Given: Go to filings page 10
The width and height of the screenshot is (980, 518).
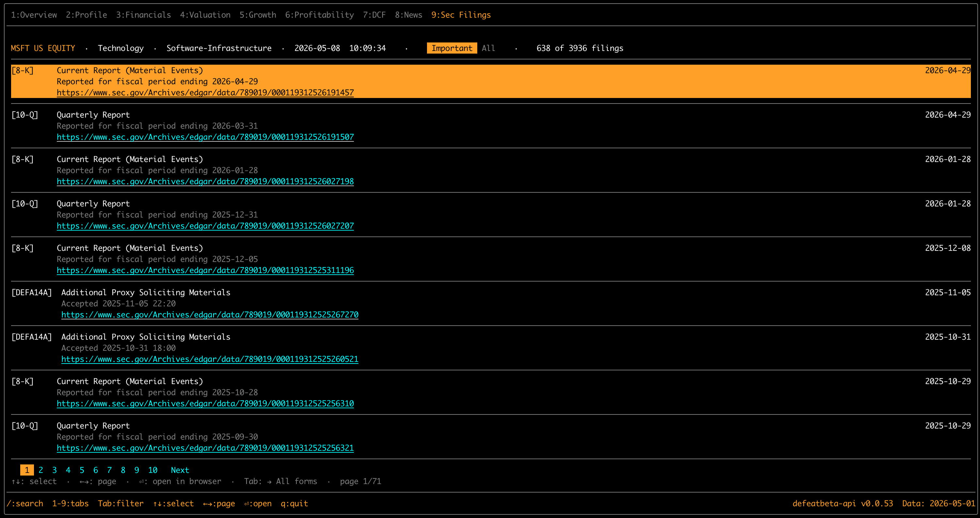Looking at the screenshot, I should (x=152, y=470).
